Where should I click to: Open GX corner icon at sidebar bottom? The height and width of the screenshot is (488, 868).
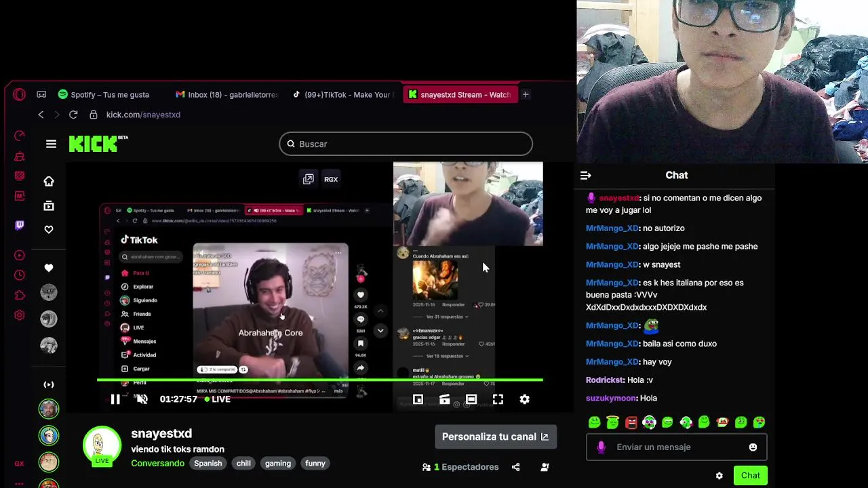click(20, 464)
